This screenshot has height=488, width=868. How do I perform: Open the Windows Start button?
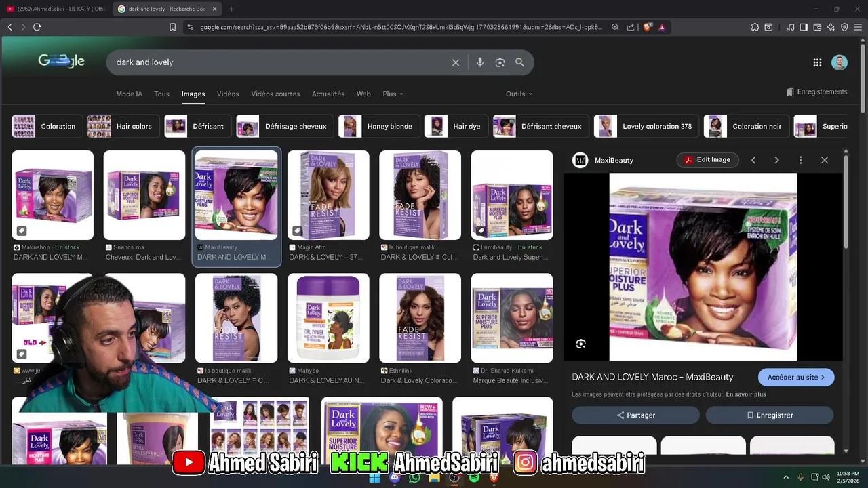(x=374, y=477)
